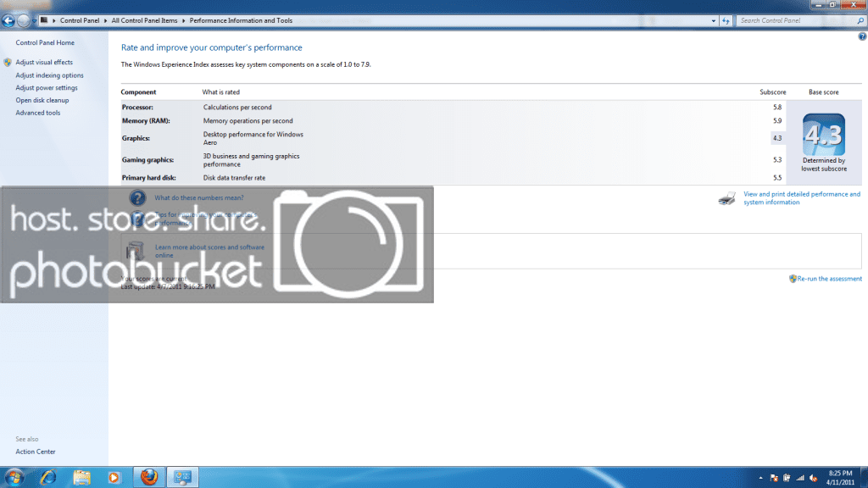Open the recent pages dropdown arrow
The width and height of the screenshot is (868, 488).
point(34,21)
